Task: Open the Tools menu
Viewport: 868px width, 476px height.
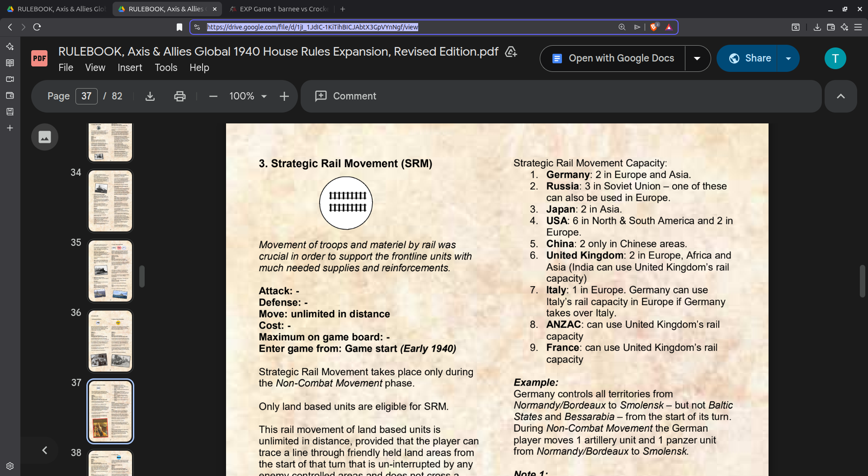Action: coord(165,67)
